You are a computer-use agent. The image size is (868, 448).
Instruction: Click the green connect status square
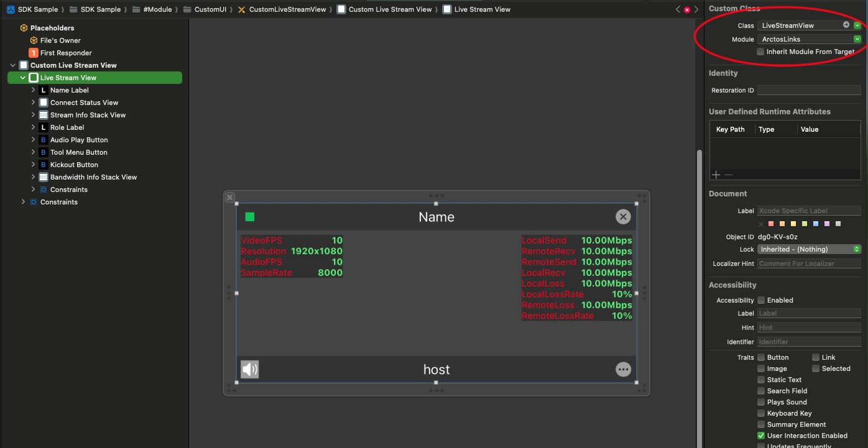click(250, 217)
